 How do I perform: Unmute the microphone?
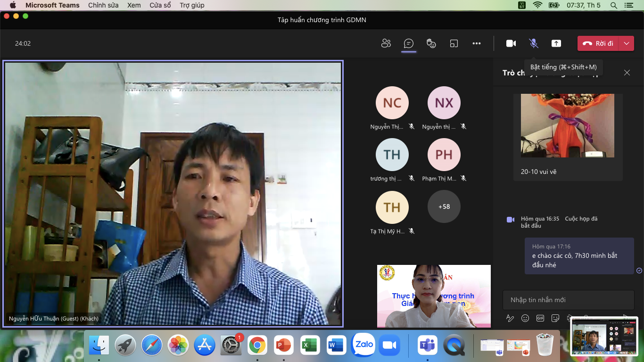(534, 43)
